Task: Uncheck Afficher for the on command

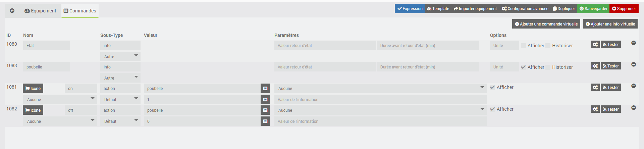Action: [x=492, y=88]
